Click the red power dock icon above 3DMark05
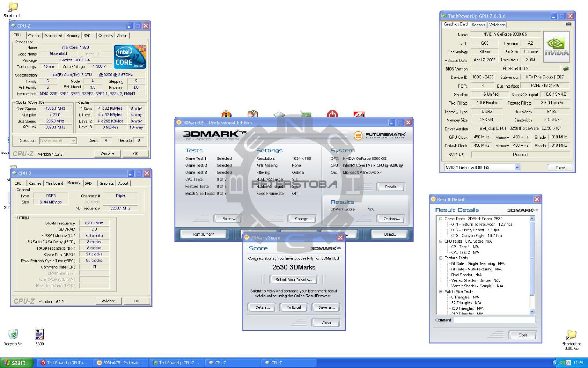Viewport: 588px width, 368px height. point(332,114)
